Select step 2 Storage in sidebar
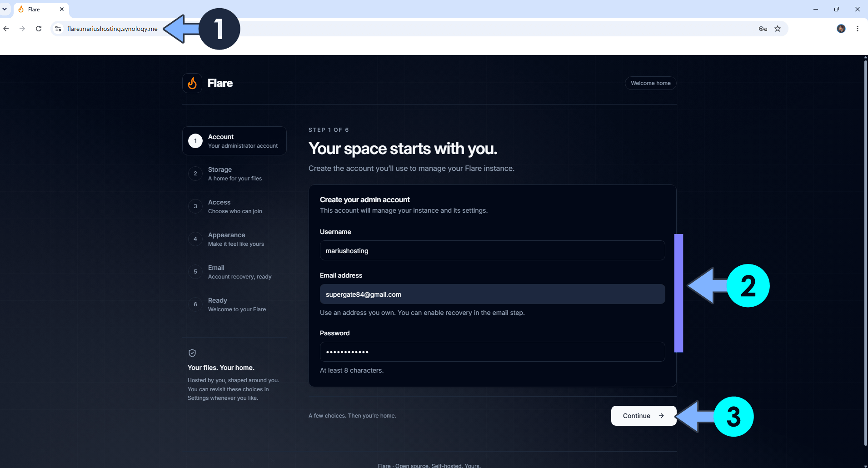Screen dimensions: 868x468 pyautogui.click(x=234, y=174)
